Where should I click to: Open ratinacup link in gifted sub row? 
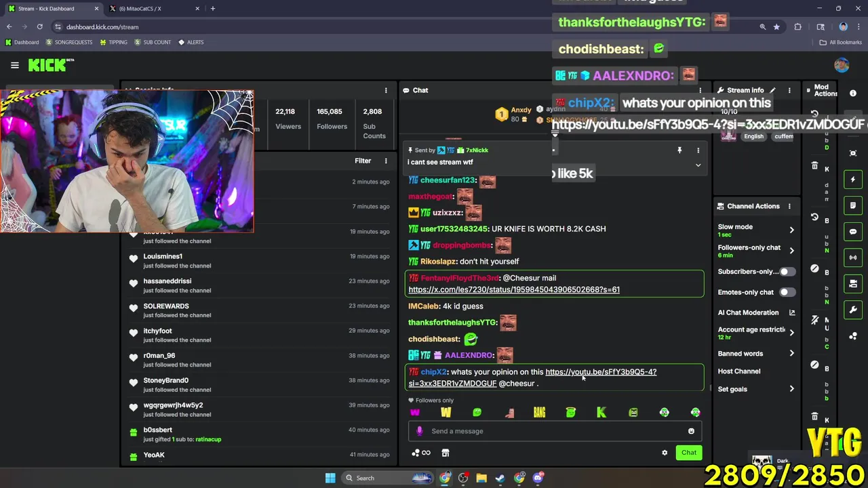208,439
